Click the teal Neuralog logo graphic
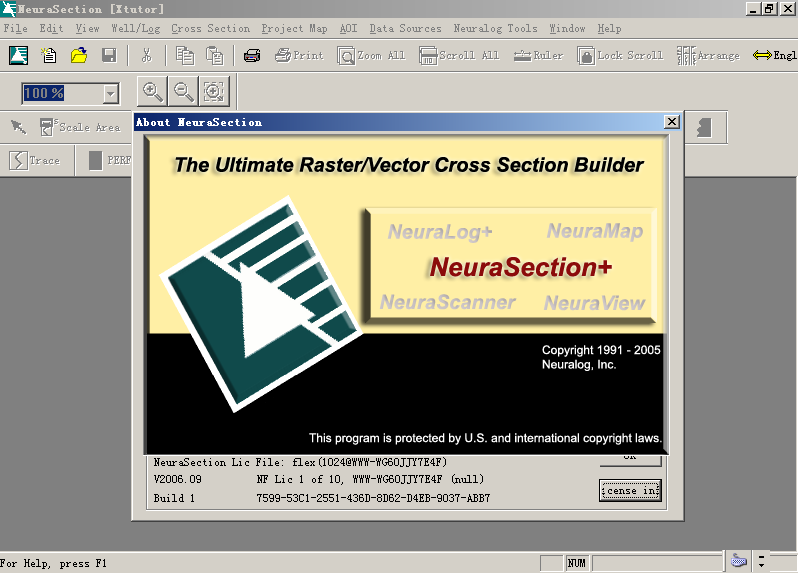The height and width of the screenshot is (574, 798). (x=262, y=304)
